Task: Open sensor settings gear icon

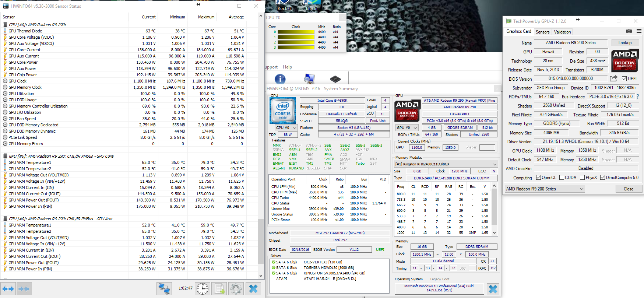Action: pyautogui.click(x=236, y=289)
